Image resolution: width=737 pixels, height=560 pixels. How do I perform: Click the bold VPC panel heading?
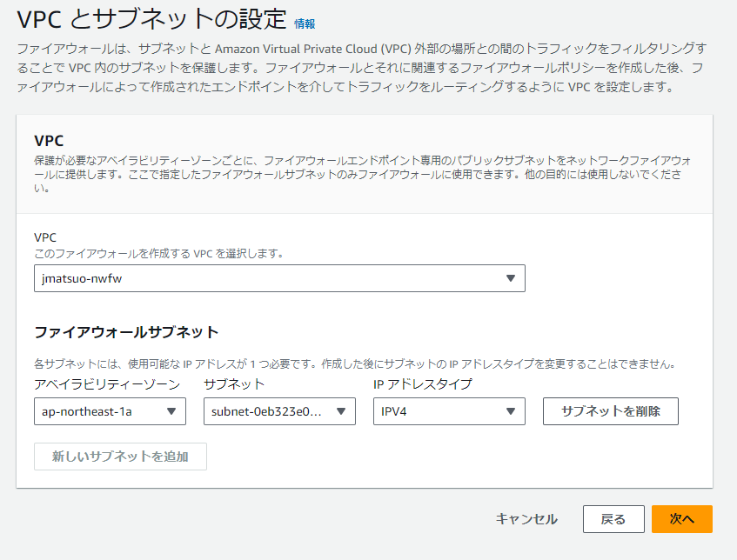point(49,141)
